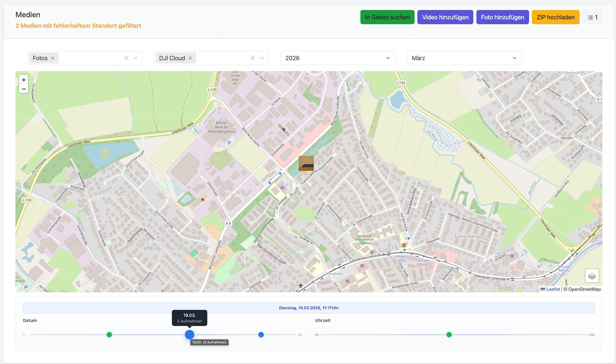Zoom out on the map

pos(24,89)
